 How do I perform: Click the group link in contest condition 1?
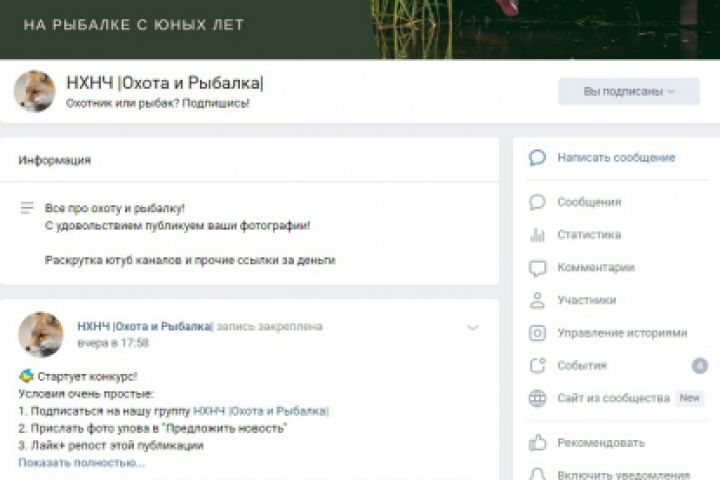click(260, 411)
